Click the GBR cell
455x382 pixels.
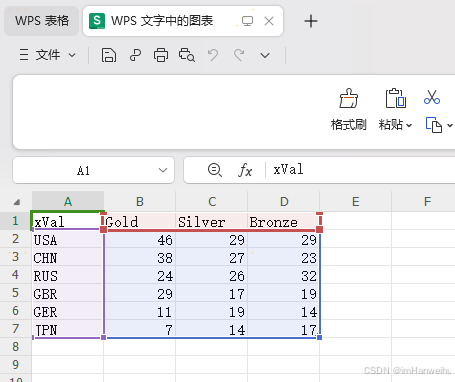(x=68, y=294)
